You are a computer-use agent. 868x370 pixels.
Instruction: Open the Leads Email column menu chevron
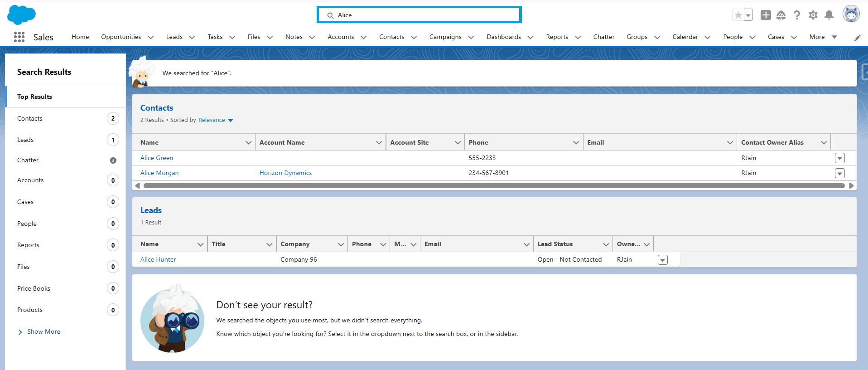(x=526, y=244)
